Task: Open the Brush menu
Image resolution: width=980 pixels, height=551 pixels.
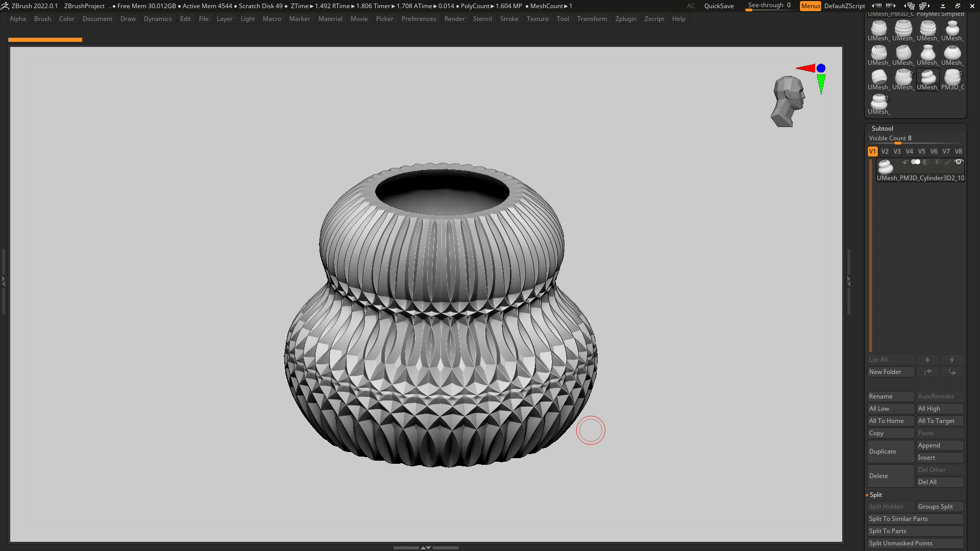Action: point(42,19)
